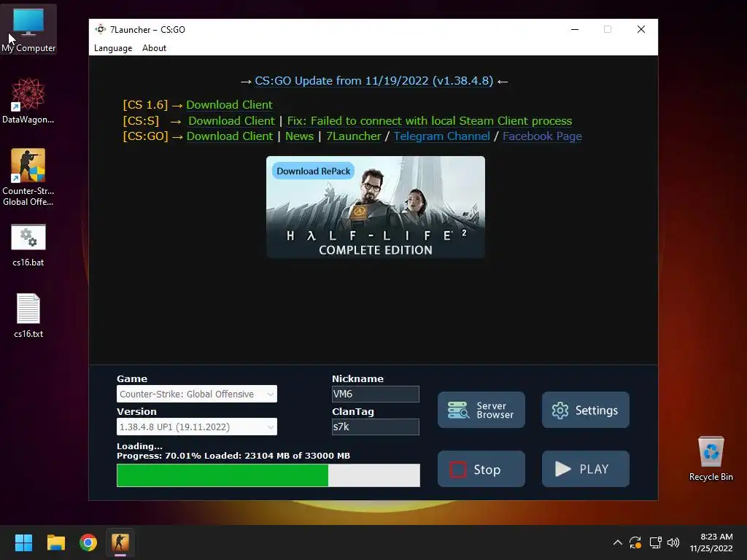Click the update sync tray icon
747x560 pixels.
[x=635, y=542]
